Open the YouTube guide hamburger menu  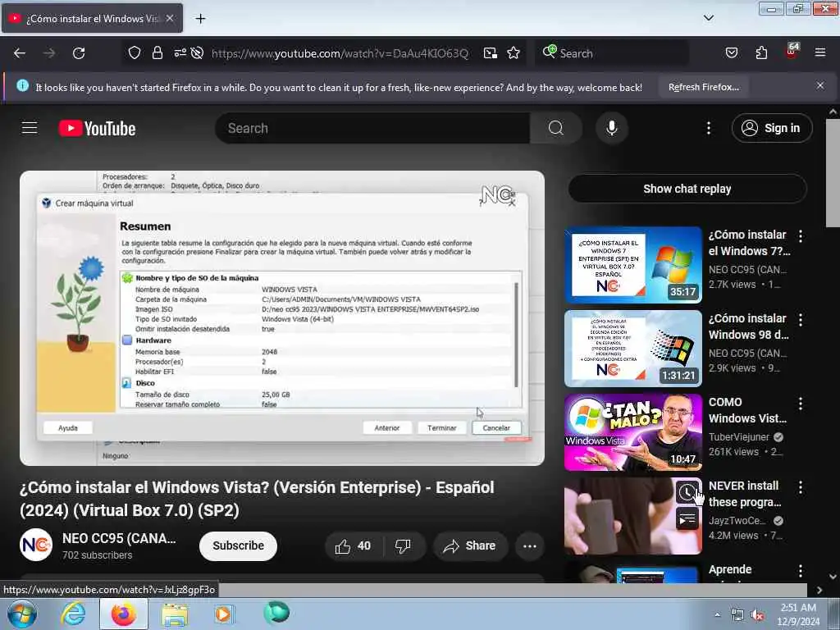[30, 128]
